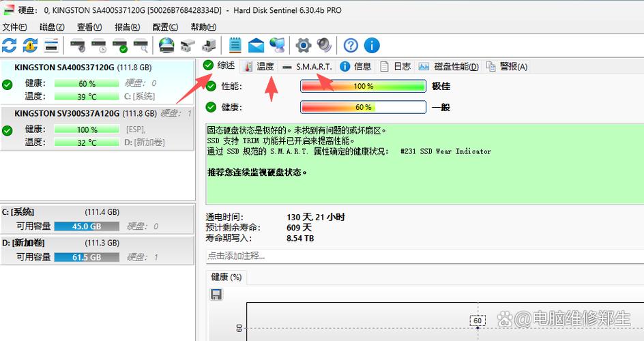Click the green check icon next to 性能
The image size is (644, 341).
click(x=211, y=86)
